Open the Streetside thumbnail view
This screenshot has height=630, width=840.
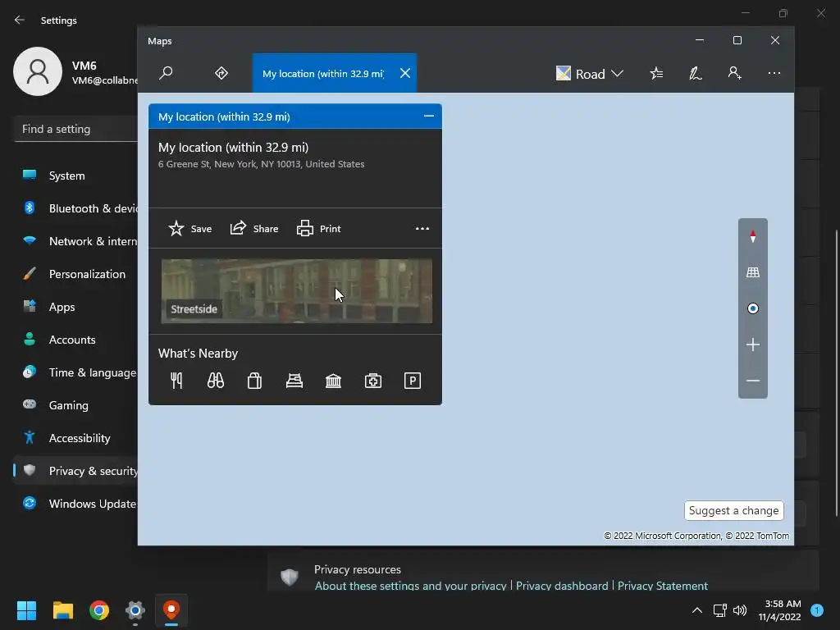(x=297, y=291)
